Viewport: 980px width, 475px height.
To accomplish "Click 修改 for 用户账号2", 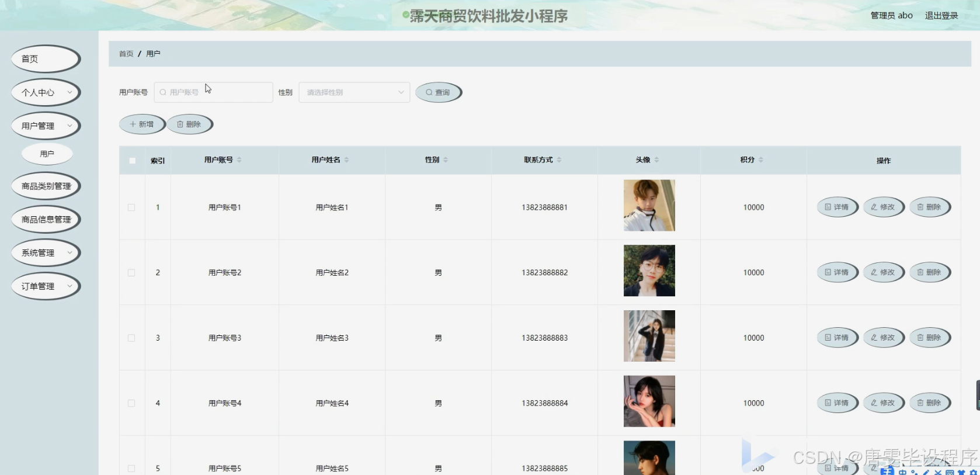I will point(883,272).
